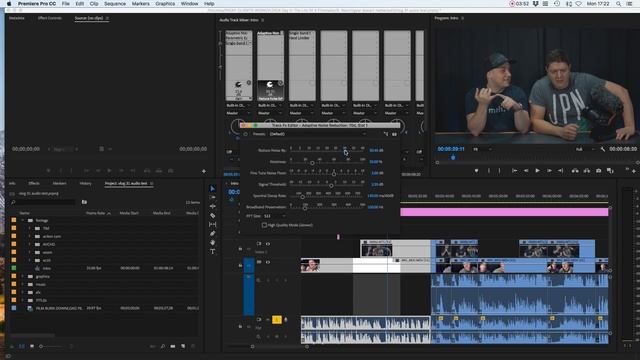Open the Window menu

189,4
